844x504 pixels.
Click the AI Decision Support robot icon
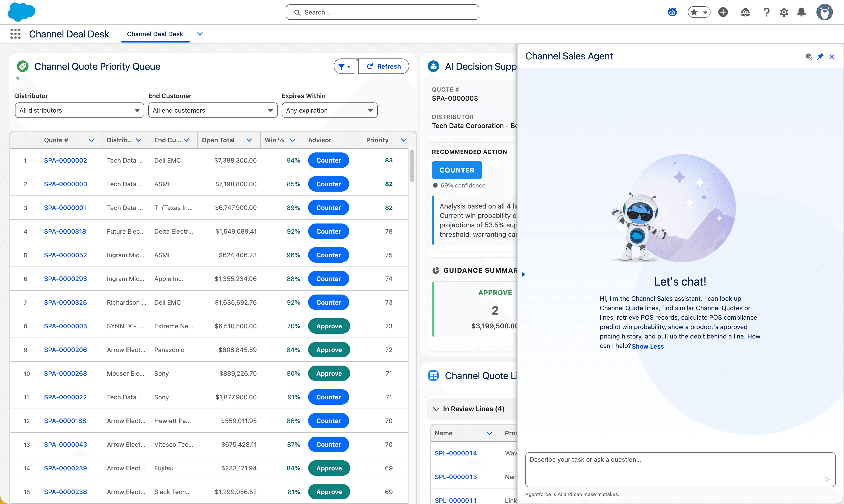(433, 66)
